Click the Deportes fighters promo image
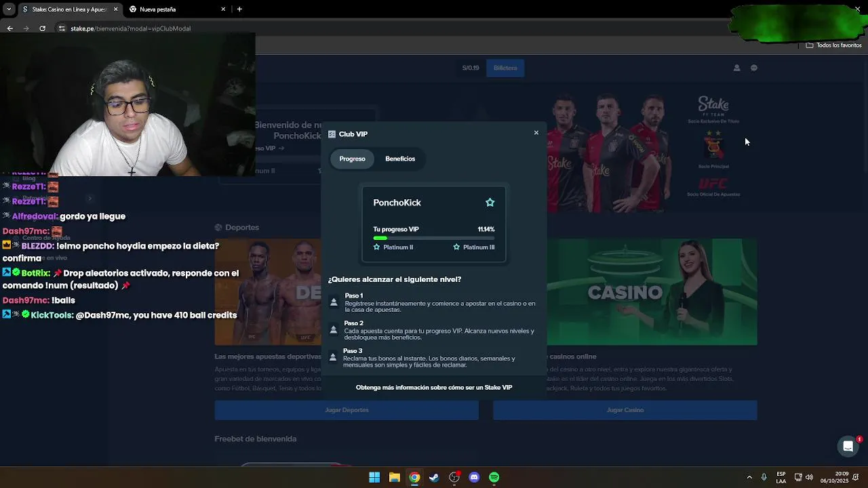This screenshot has width=868, height=488. [268, 292]
